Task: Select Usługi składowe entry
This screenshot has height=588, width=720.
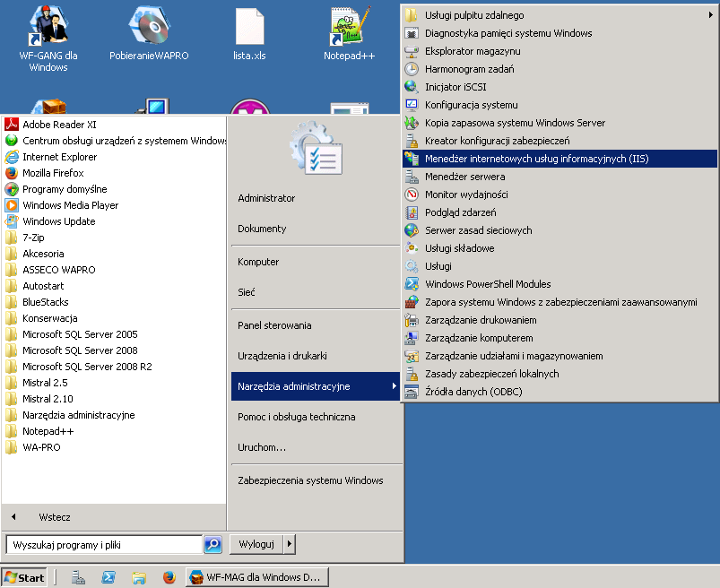Action: click(560, 248)
